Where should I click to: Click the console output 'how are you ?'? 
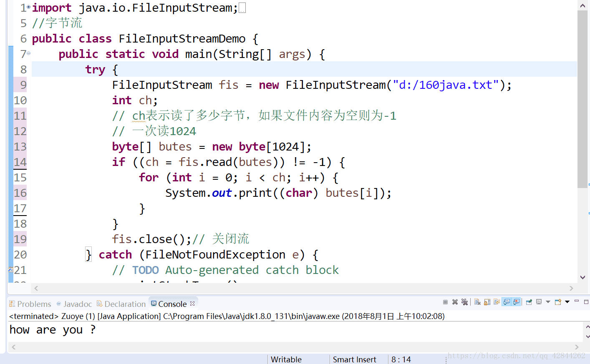[53, 330]
